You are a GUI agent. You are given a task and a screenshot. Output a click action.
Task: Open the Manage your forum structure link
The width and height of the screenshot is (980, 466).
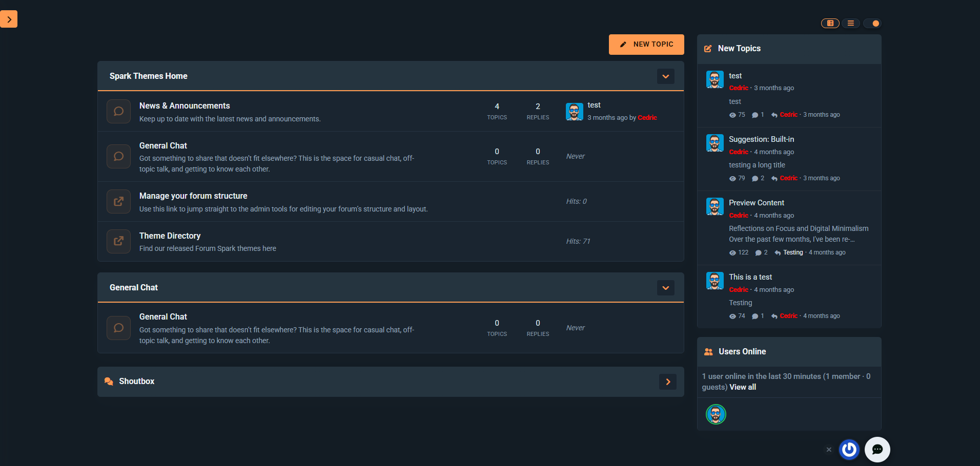click(x=193, y=196)
